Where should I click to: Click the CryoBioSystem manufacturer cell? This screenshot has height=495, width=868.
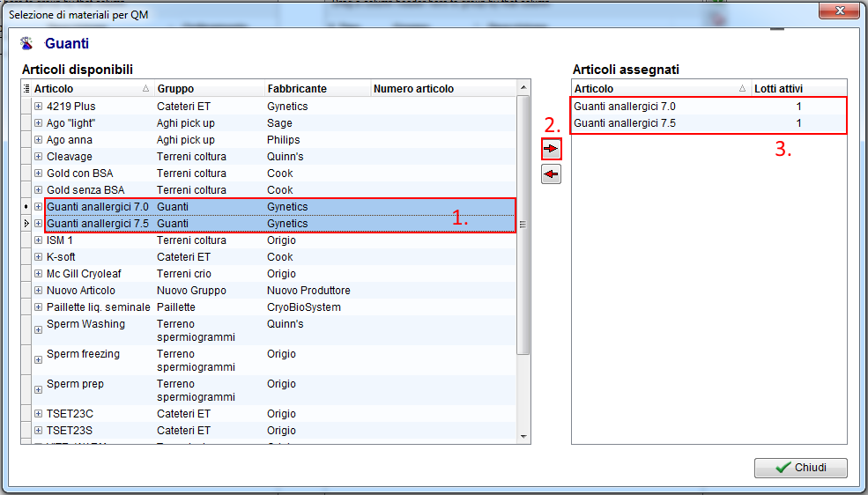[304, 307]
